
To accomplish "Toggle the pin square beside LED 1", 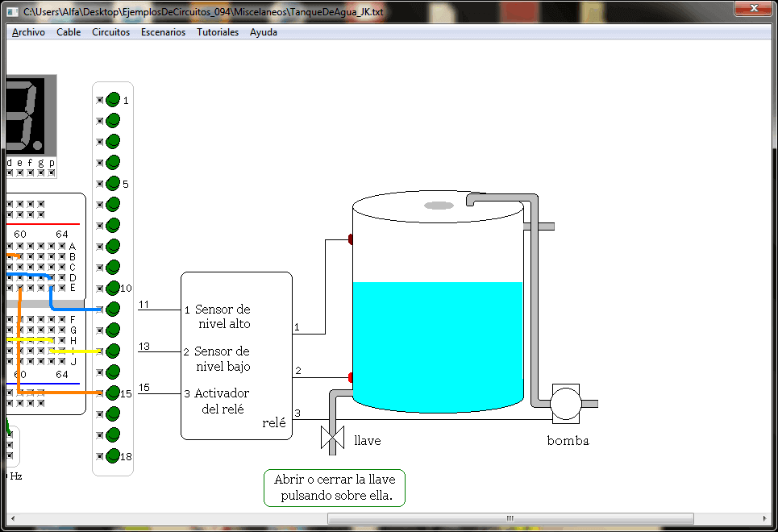I will (x=100, y=100).
